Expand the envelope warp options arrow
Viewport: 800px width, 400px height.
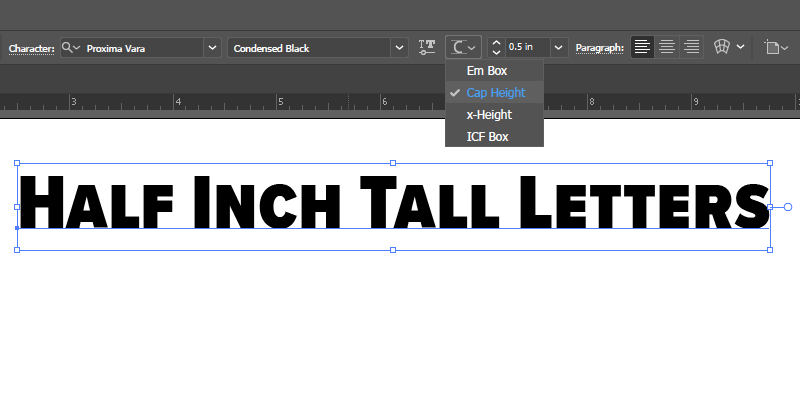tap(740, 47)
